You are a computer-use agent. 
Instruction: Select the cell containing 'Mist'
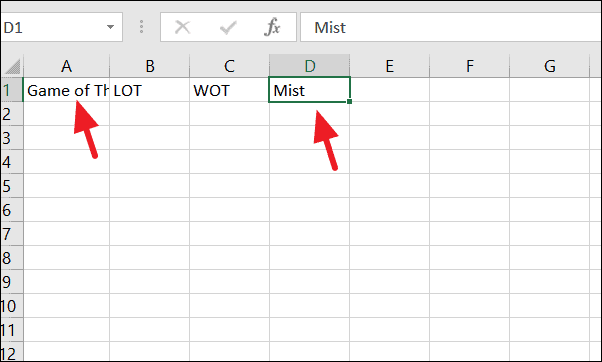pos(309,90)
